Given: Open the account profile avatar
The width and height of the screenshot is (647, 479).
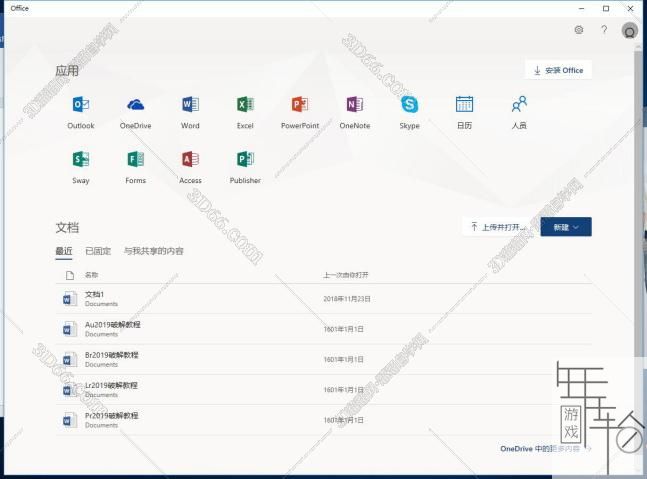Looking at the screenshot, I should click(x=630, y=31).
